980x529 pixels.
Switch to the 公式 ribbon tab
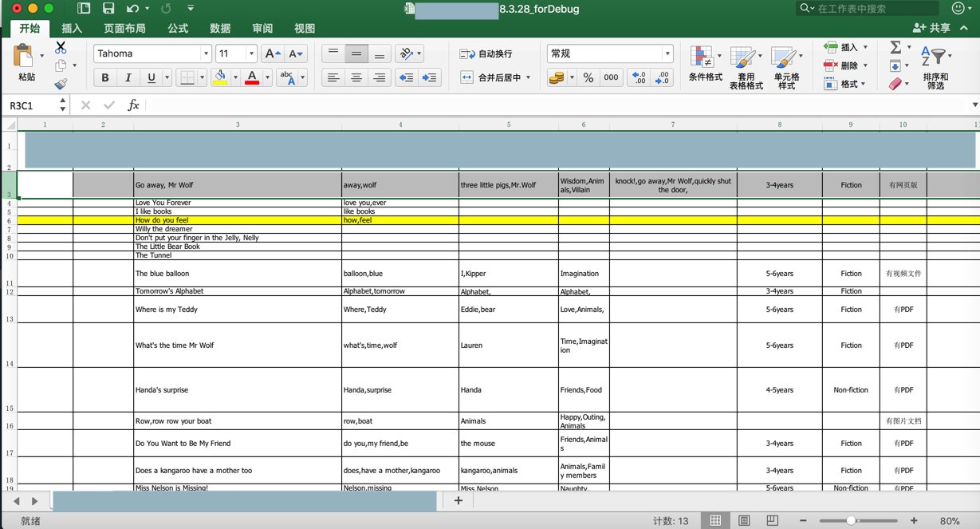pos(178,28)
